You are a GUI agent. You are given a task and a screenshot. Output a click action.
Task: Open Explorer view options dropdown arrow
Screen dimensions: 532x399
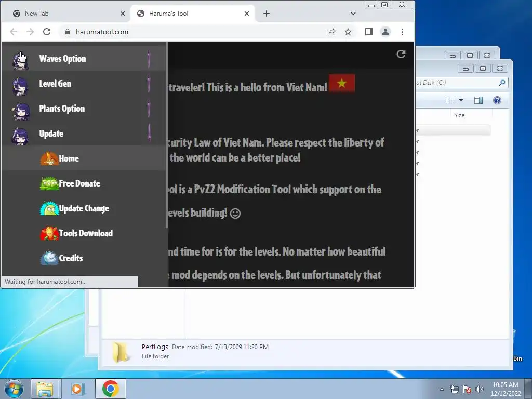pyautogui.click(x=461, y=100)
